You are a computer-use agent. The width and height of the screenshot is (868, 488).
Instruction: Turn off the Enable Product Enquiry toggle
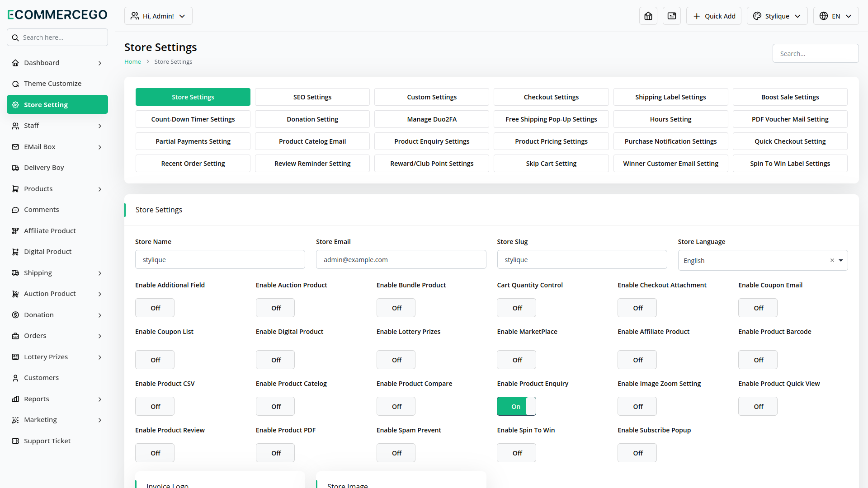point(516,406)
